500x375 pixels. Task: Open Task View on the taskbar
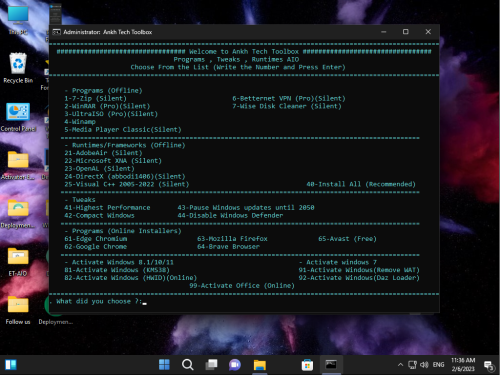(x=211, y=365)
